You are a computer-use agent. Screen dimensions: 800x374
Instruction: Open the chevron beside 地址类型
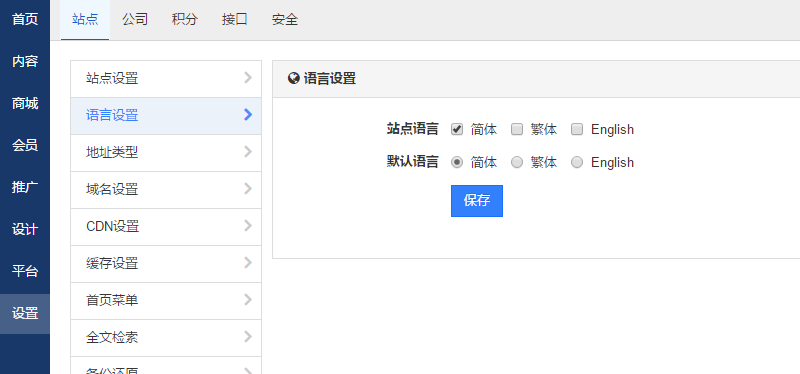coord(248,152)
